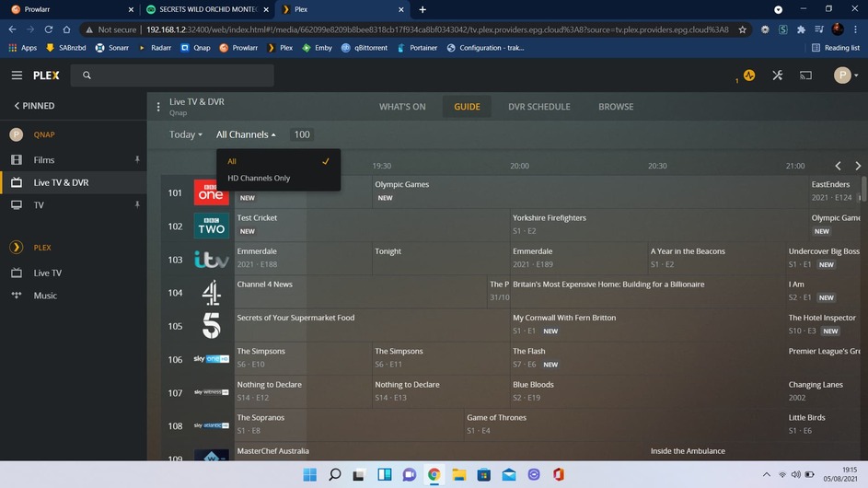
Task: Open Blue Bloods on channel 107
Action: pos(647,390)
